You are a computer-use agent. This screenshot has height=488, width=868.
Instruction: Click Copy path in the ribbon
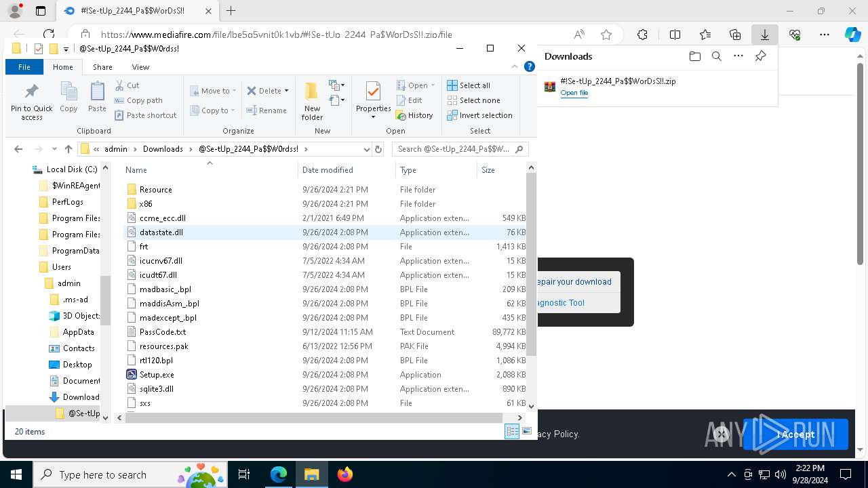coord(138,100)
